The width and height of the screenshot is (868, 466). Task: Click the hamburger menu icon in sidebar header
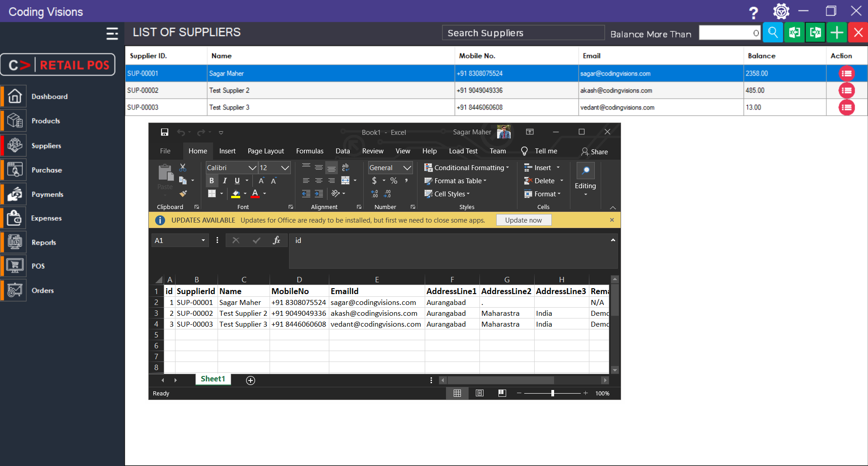[x=112, y=33]
